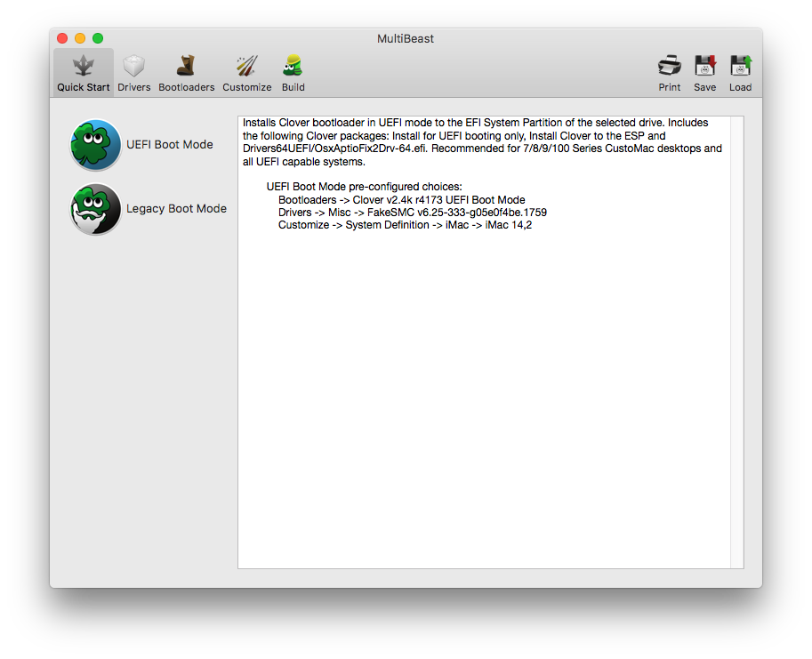812x659 pixels.
Task: Go to the Build section
Action: pyautogui.click(x=293, y=67)
